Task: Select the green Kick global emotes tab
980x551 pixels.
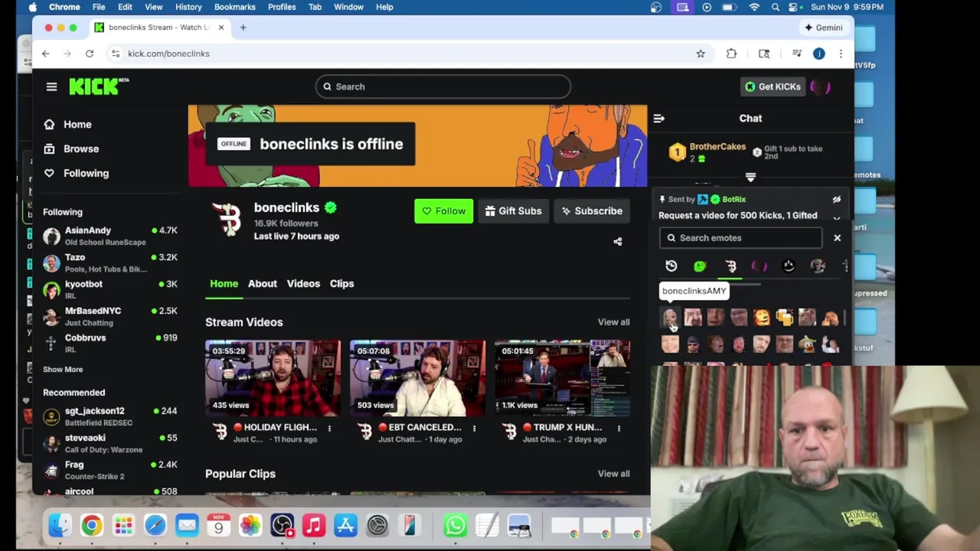Action: click(x=700, y=266)
